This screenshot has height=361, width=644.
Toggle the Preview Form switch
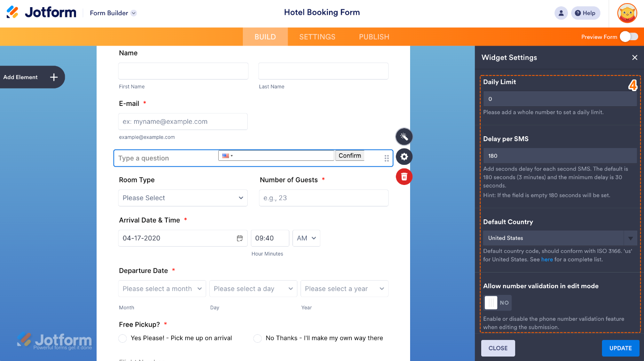pos(629,37)
